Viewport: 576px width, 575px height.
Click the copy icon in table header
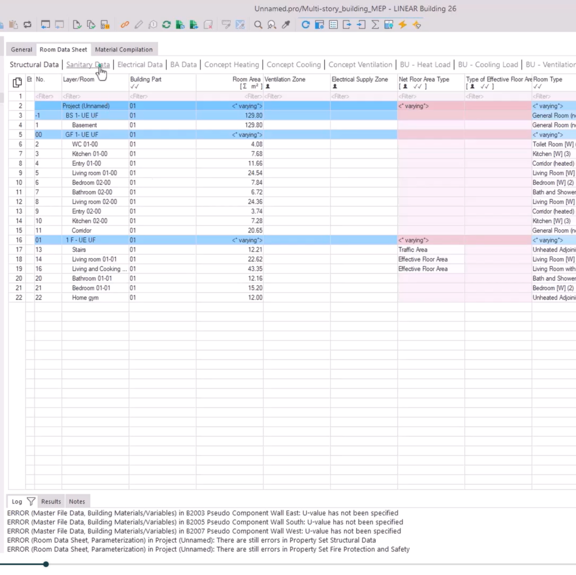click(x=17, y=82)
